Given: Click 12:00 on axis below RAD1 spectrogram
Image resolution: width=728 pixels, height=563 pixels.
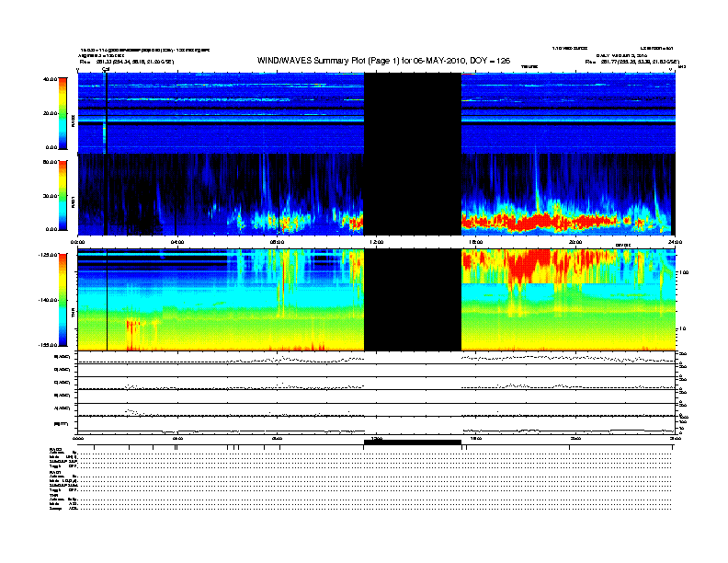Looking at the screenshot, I should coord(377,242).
